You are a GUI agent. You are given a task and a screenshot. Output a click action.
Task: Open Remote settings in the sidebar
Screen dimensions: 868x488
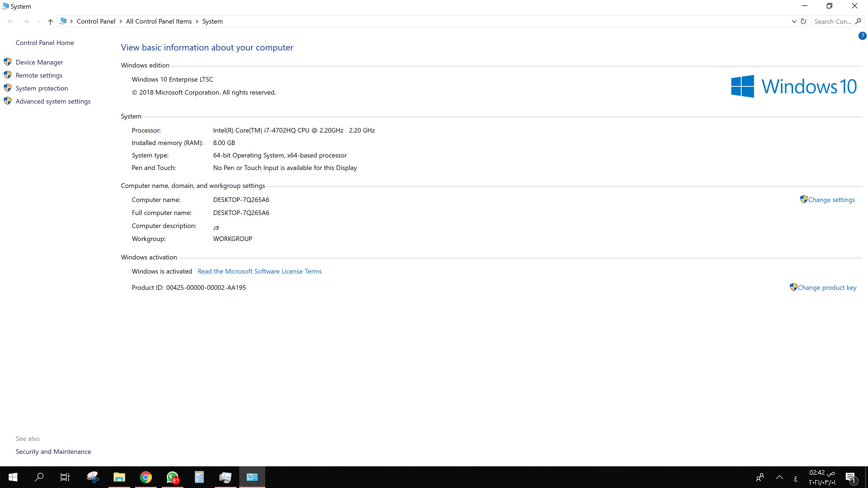pos(39,75)
